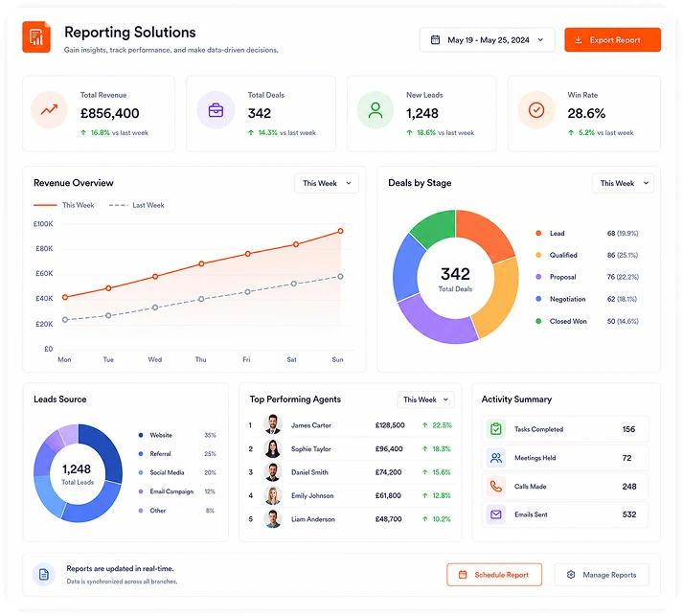Click the Calls Made phone icon
Image resolution: width=683 pixels, height=616 pixels.
[495, 486]
